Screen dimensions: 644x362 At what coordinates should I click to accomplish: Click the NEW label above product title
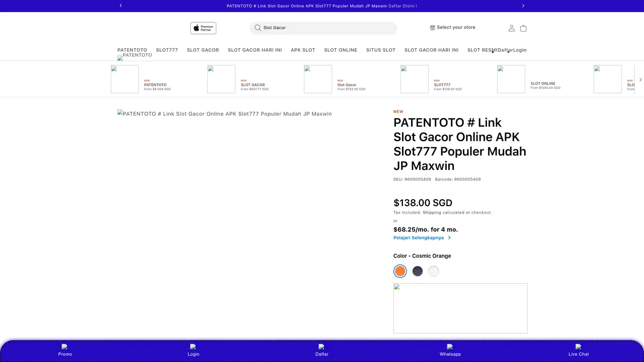point(398,112)
